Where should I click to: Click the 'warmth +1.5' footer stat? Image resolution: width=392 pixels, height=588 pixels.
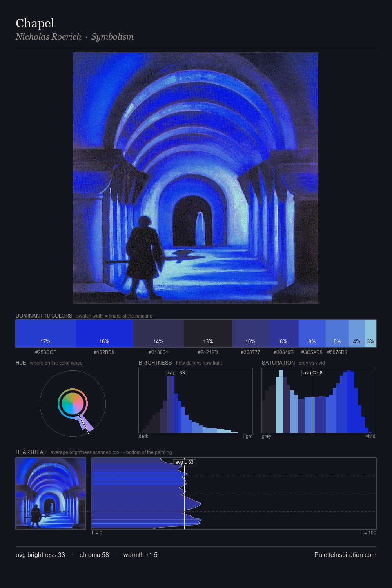pyautogui.click(x=140, y=555)
